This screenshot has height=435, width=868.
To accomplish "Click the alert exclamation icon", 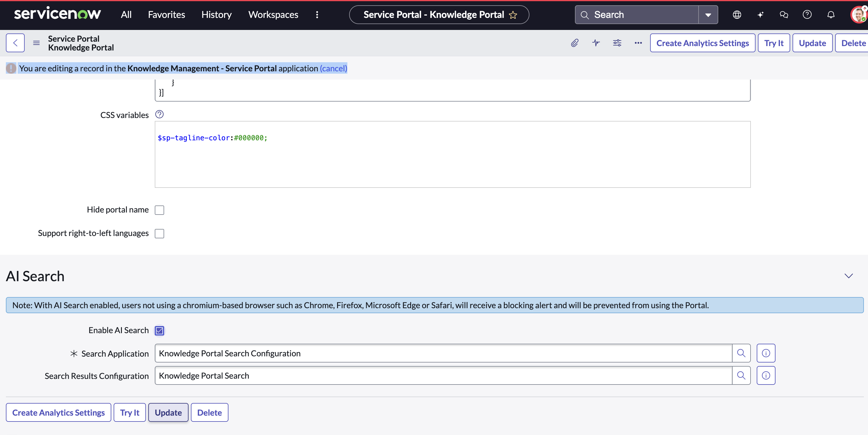I will (11, 68).
